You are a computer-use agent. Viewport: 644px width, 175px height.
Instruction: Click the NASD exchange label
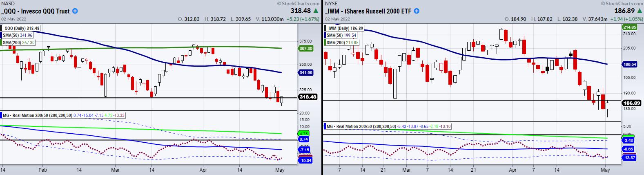coord(7,3)
